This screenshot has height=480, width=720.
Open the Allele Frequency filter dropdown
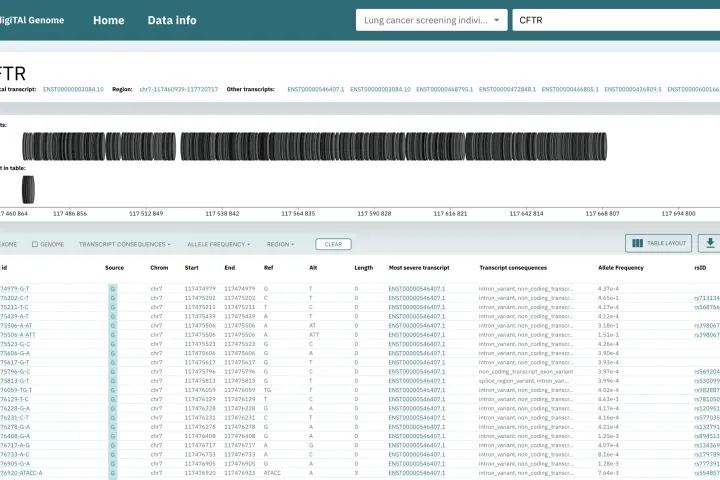coord(220,244)
